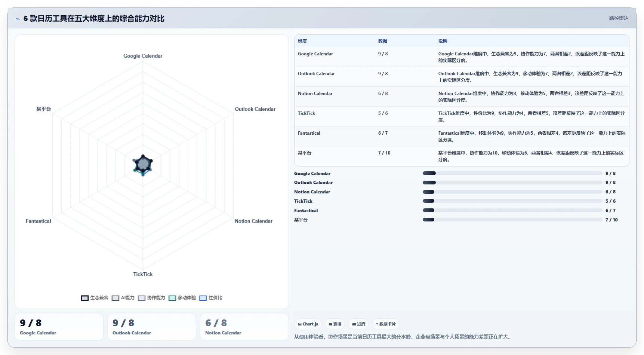Image resolution: width=644 pixels, height=355 pixels.
Task: Click the TickTick description cell text
Action: coord(531,117)
